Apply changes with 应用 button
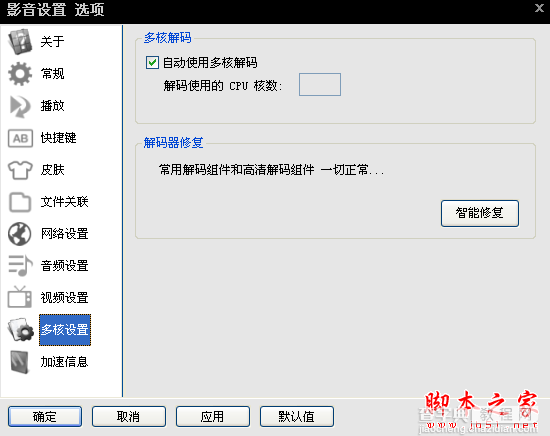 coord(213,417)
